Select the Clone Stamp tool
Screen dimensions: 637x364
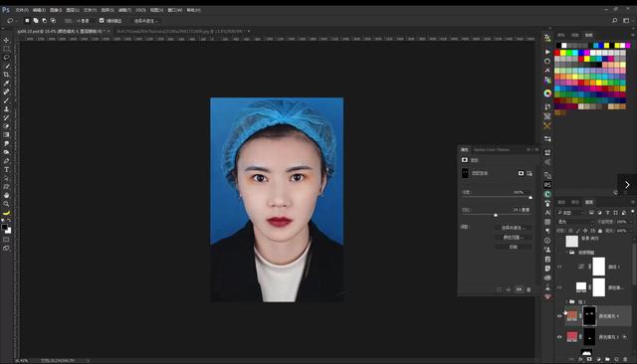tap(6, 109)
